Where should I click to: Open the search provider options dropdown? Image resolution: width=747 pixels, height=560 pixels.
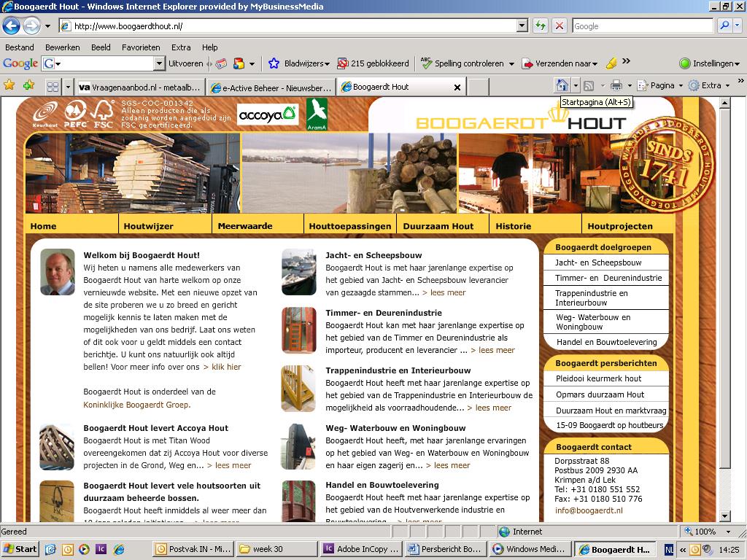point(738,26)
